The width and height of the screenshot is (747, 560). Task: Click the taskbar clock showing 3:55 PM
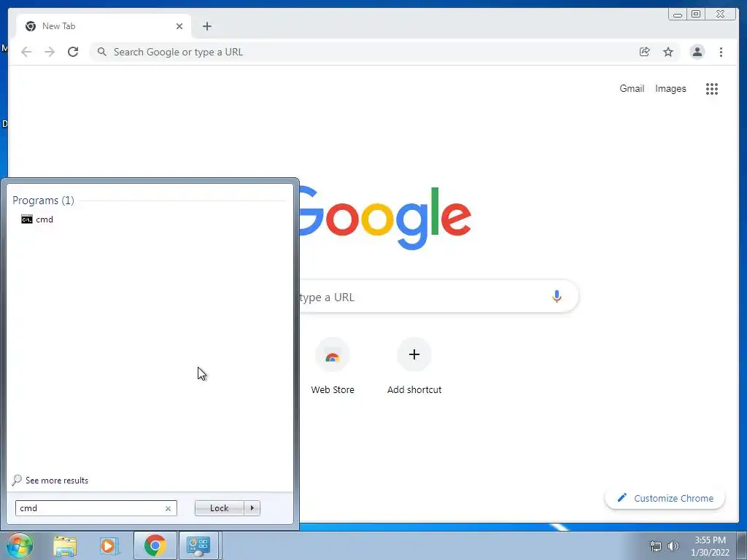(710, 546)
